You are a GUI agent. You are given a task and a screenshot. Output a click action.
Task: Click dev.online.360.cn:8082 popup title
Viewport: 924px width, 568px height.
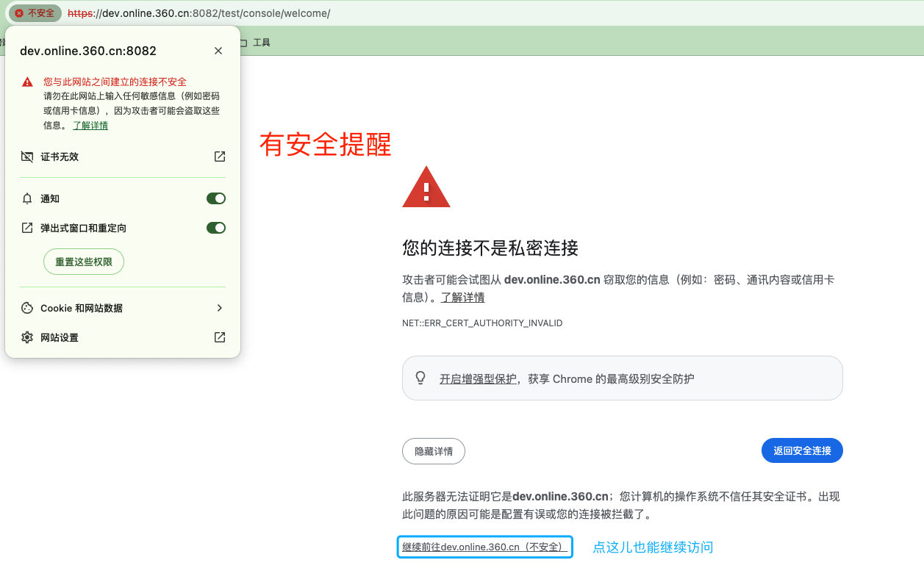click(x=88, y=51)
